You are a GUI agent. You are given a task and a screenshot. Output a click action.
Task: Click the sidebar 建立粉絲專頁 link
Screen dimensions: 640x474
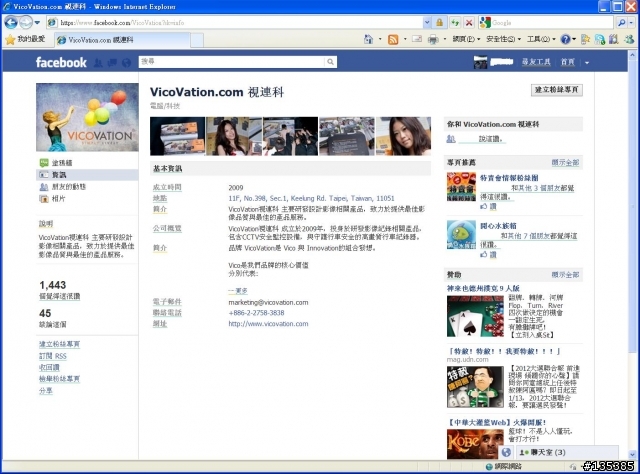(x=60, y=344)
